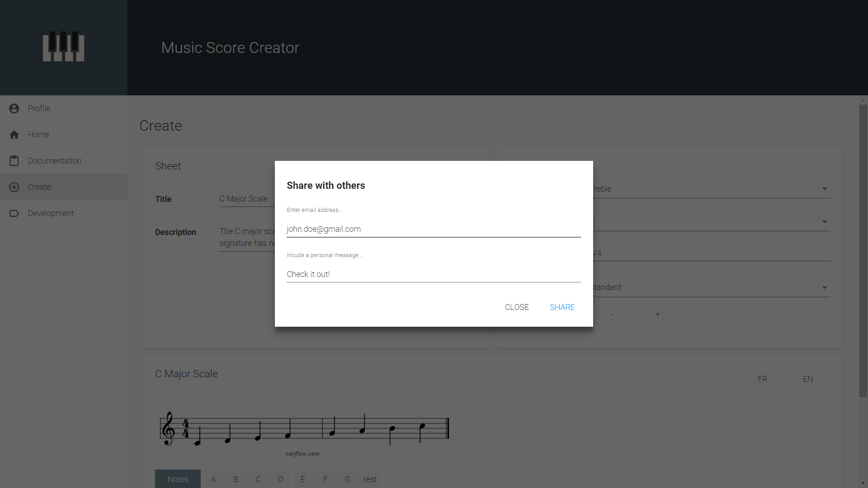Open the Profile page via the person icon
Image resolution: width=868 pixels, height=488 pixels.
[14, 108]
